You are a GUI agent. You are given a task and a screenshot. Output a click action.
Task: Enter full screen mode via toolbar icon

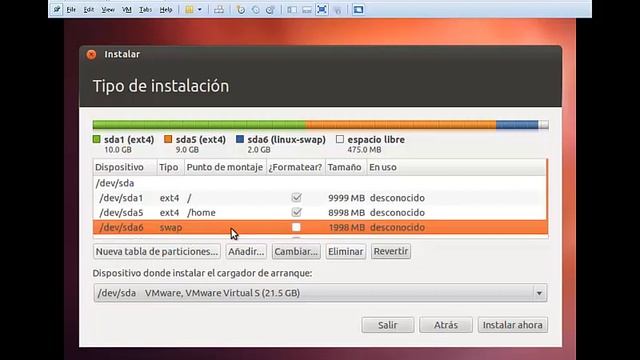[x=322, y=9]
